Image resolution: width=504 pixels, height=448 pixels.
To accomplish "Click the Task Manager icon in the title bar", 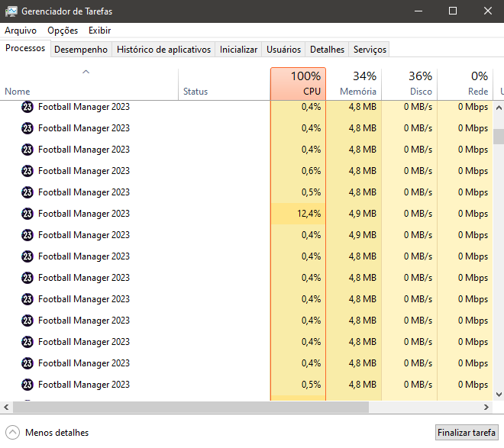I will [11, 11].
